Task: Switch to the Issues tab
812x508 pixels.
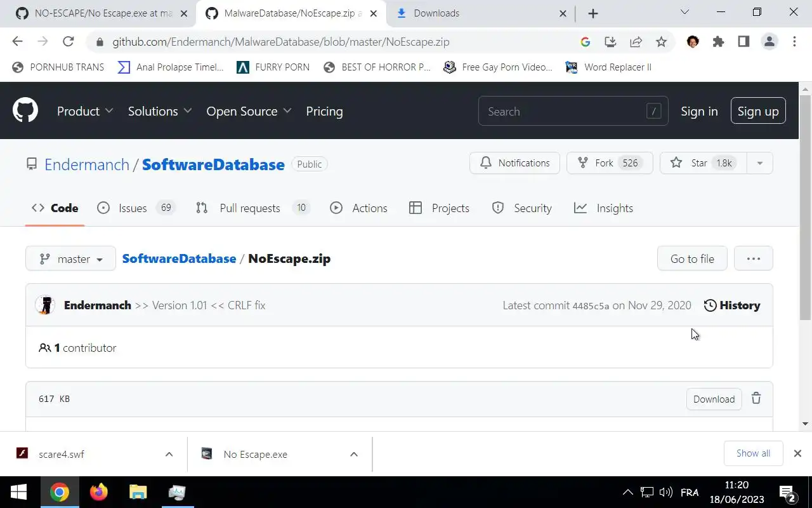Action: tap(136, 208)
